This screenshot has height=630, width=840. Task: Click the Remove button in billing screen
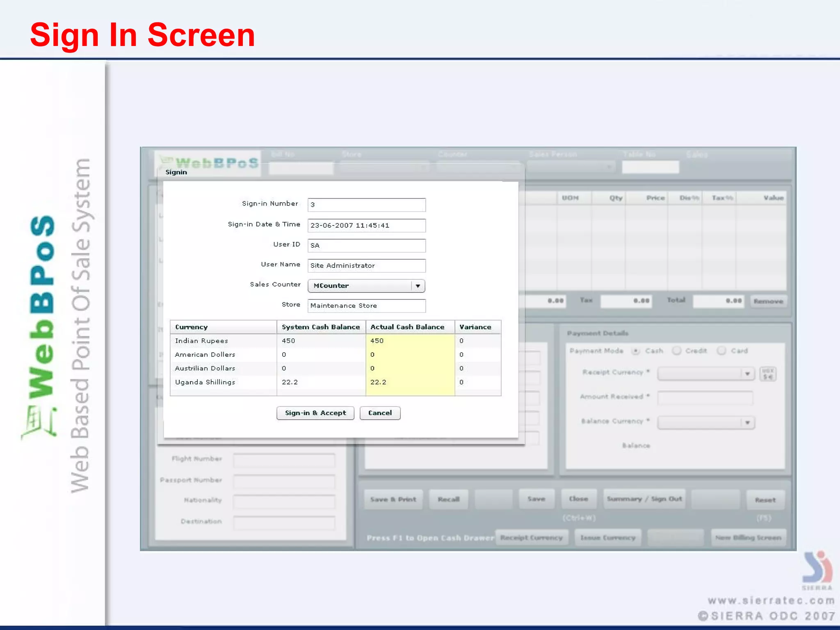pyautogui.click(x=769, y=301)
